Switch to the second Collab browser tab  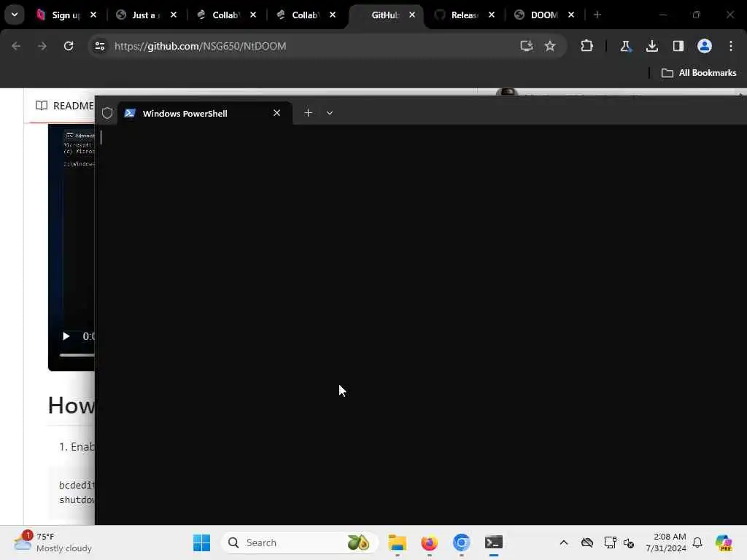[x=305, y=15]
